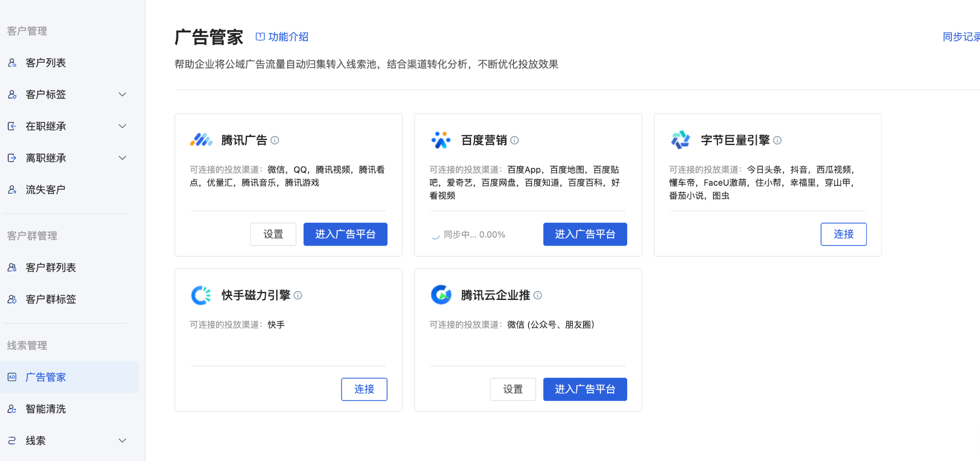Click the 广告管家 AD icon in sidebar
980x461 pixels.
pos(12,377)
